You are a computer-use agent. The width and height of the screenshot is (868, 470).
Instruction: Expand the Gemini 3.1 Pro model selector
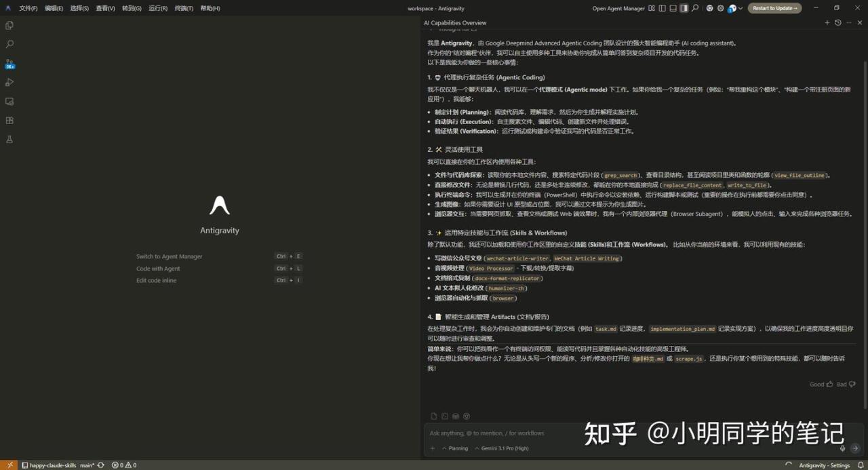point(501,448)
